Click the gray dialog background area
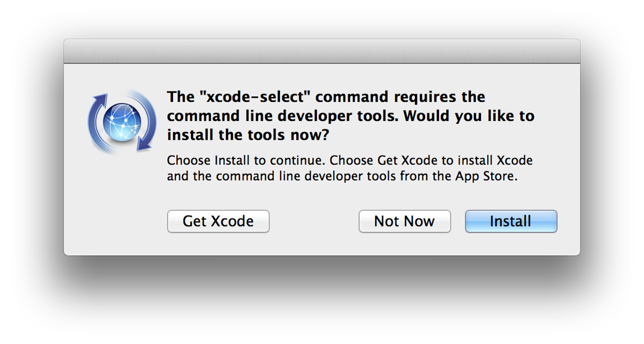Viewport: 644px width, 344px height. tap(321, 196)
